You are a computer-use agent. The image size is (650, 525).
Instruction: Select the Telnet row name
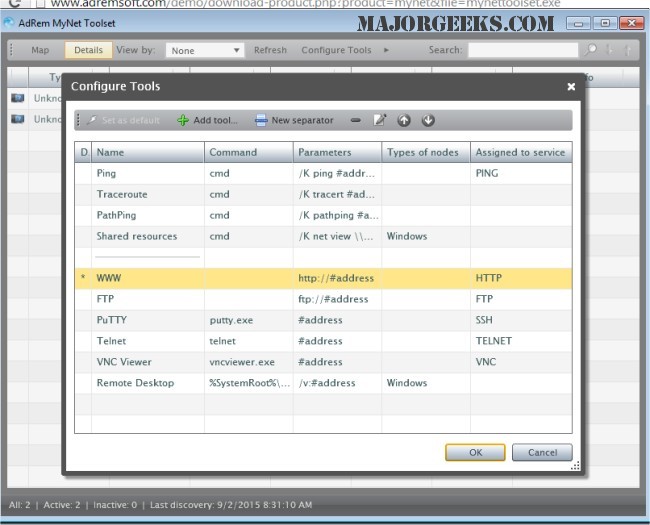(x=111, y=341)
